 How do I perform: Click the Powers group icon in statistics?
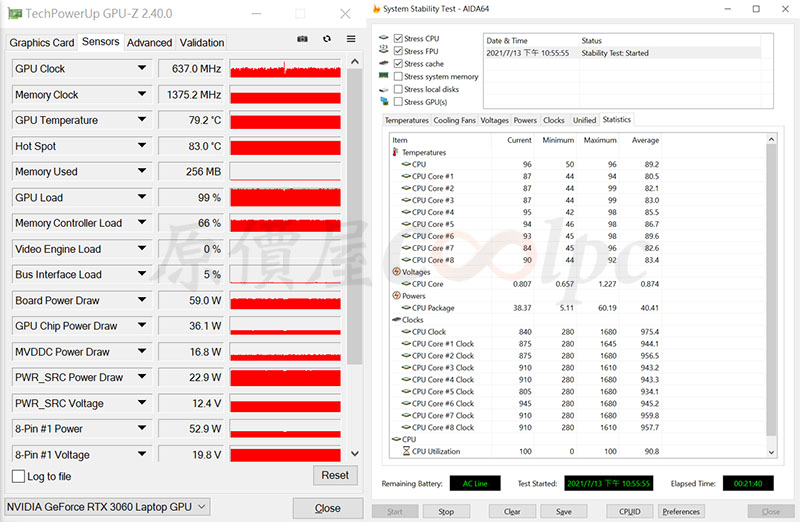(x=396, y=295)
